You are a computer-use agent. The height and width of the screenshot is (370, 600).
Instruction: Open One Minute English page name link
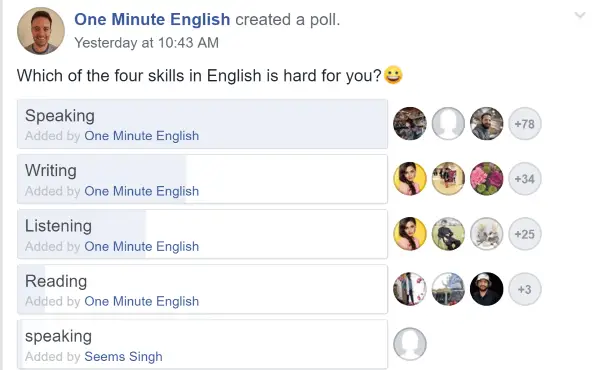click(x=152, y=20)
